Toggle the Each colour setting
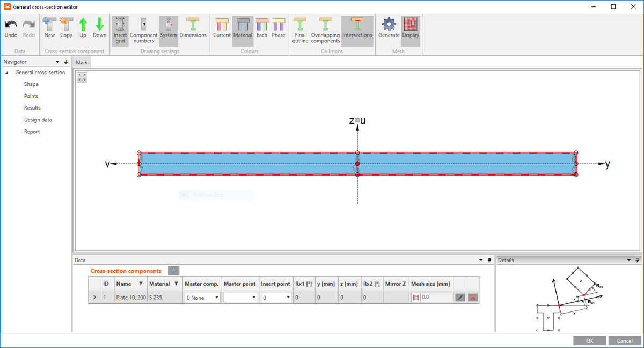 [261, 30]
